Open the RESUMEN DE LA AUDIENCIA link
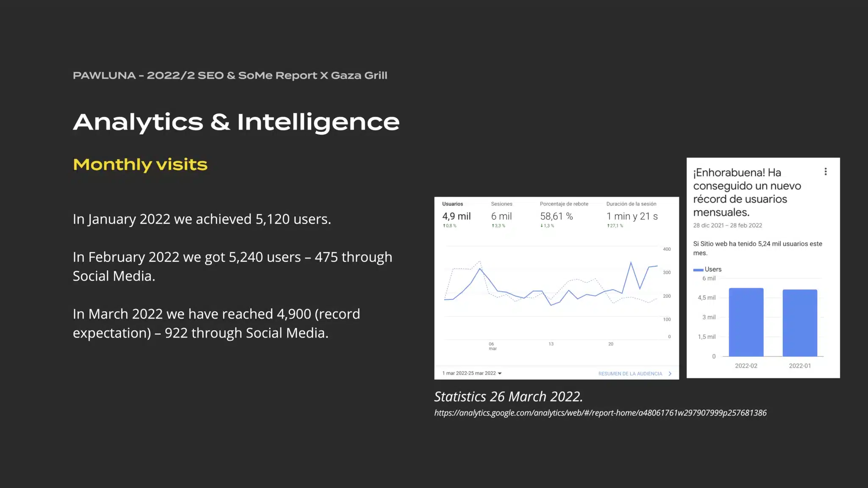This screenshot has height=488, width=868. point(630,374)
